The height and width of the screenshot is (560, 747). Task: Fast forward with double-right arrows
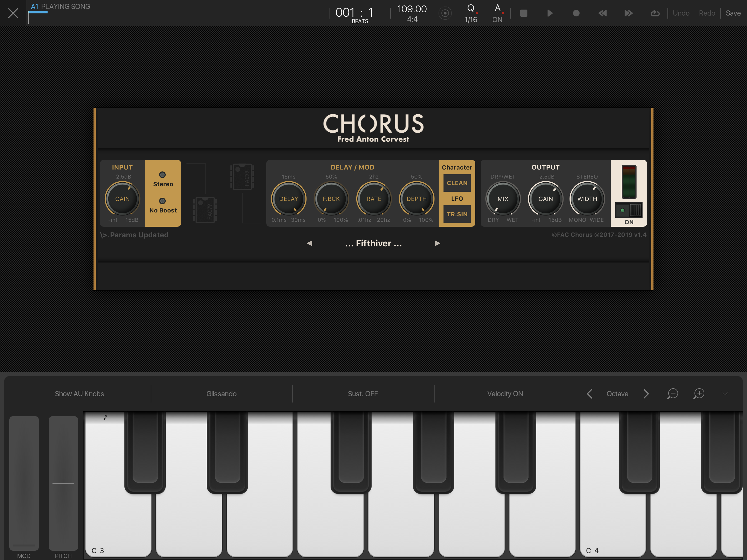[x=628, y=13]
